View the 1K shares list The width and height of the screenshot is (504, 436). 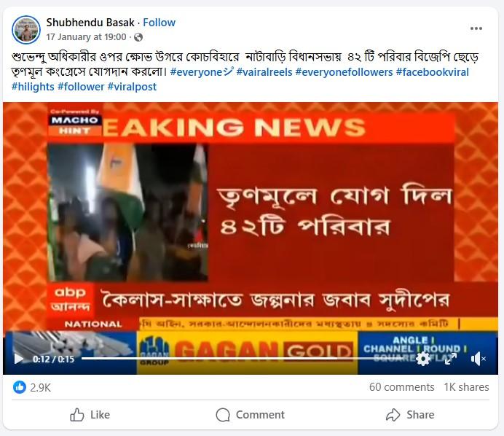[466, 386]
